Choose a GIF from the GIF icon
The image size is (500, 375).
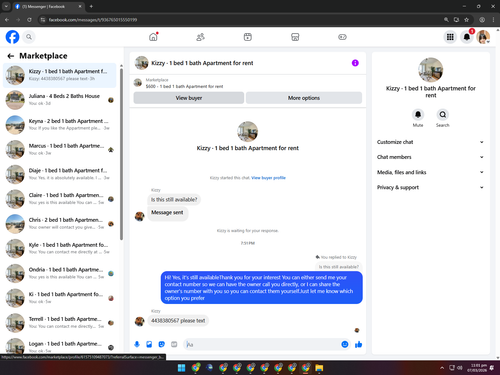click(174, 344)
